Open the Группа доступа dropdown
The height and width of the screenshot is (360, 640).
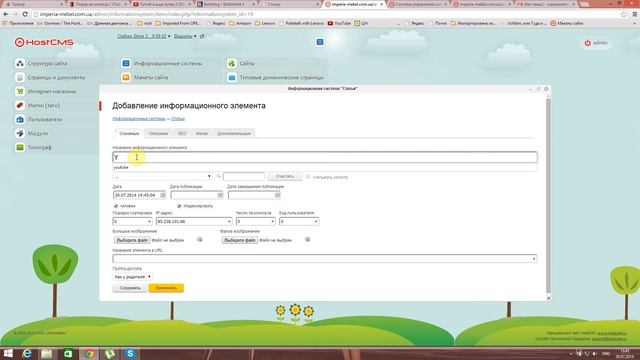(x=132, y=277)
